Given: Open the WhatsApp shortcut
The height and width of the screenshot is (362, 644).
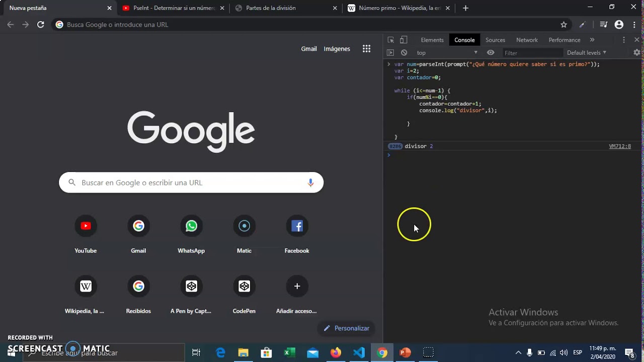Looking at the screenshot, I should 191,234.
